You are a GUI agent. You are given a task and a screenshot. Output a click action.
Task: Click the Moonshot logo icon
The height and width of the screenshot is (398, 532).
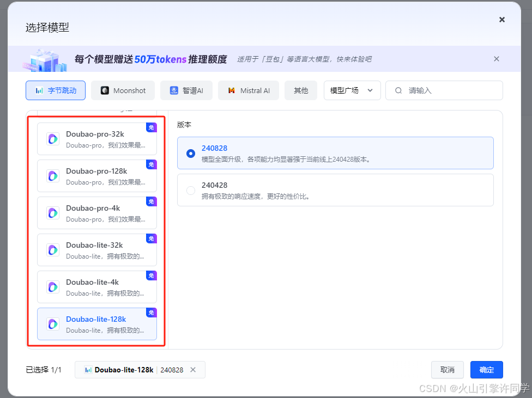(105, 90)
